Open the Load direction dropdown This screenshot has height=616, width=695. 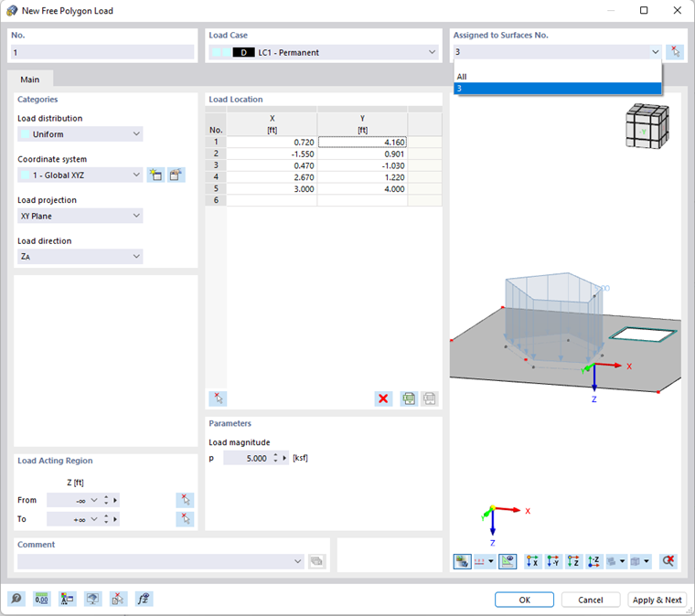(80, 257)
